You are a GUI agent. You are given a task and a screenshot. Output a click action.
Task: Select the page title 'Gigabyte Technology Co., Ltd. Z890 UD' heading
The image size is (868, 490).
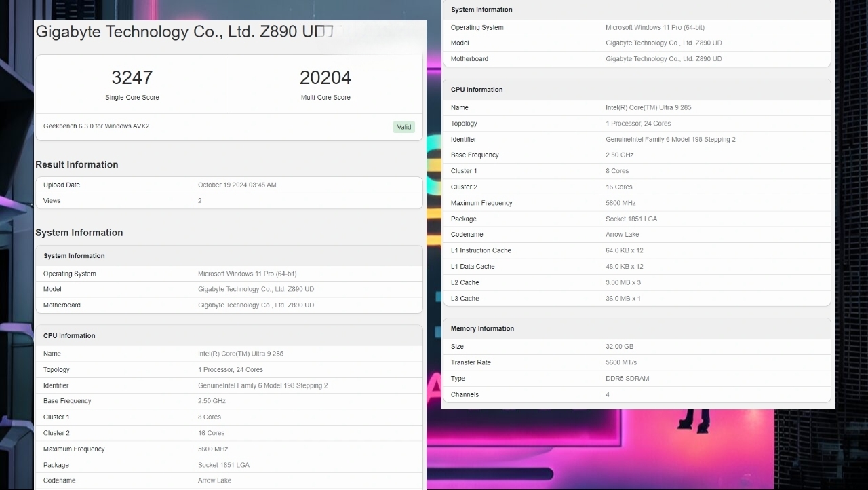[184, 32]
